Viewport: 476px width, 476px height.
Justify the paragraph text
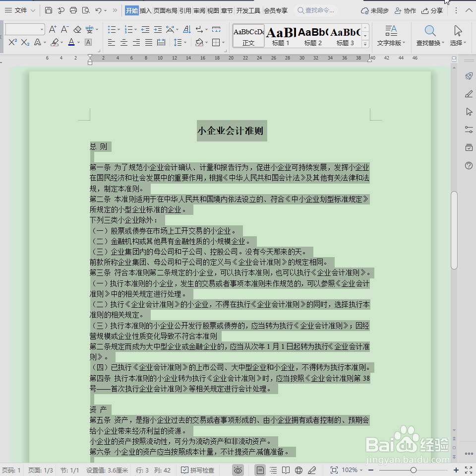coord(149,43)
